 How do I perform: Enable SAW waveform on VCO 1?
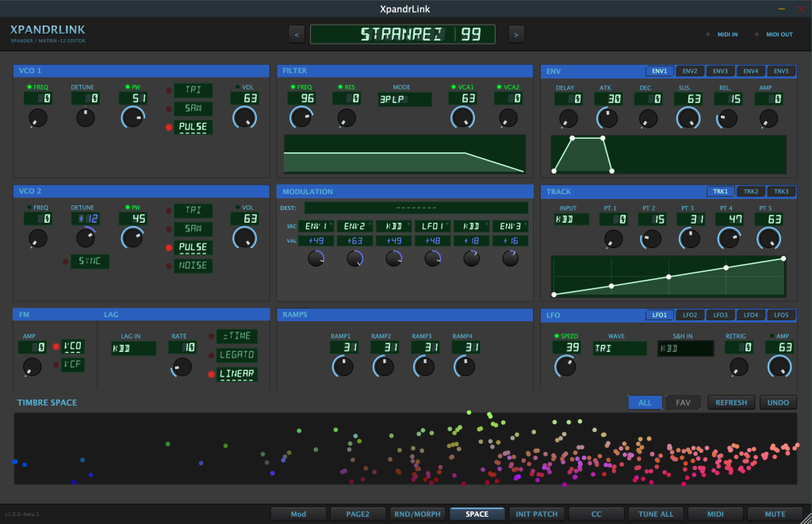click(x=193, y=109)
